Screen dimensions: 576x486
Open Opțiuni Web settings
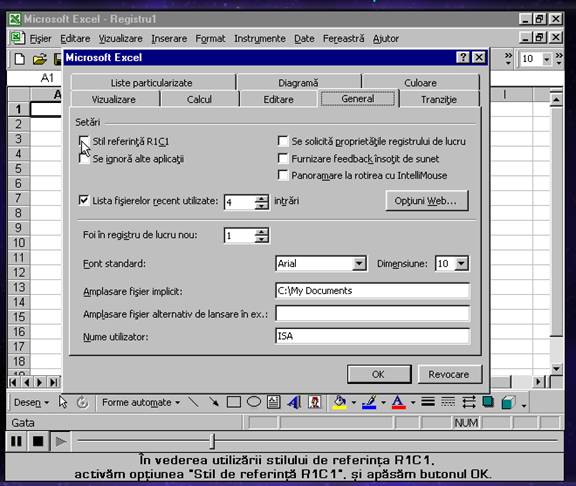pos(426,201)
